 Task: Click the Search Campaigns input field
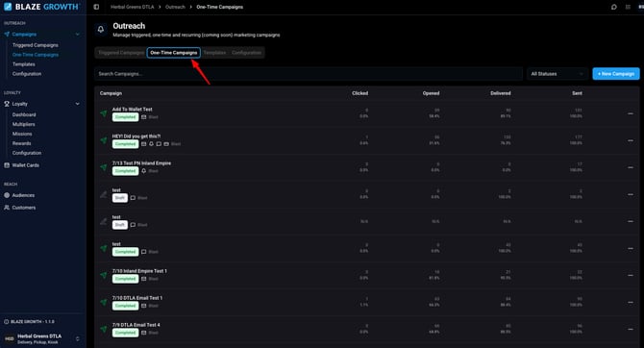coord(309,74)
